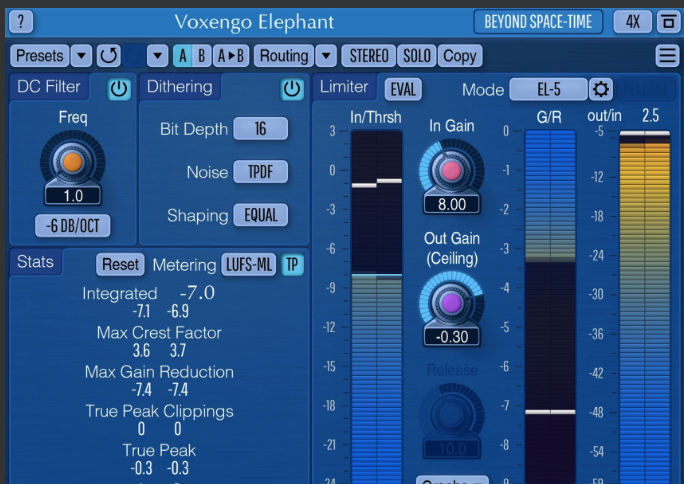Click the G/R gain reduction meter
This screenshot has width=684, height=484.
[550, 307]
